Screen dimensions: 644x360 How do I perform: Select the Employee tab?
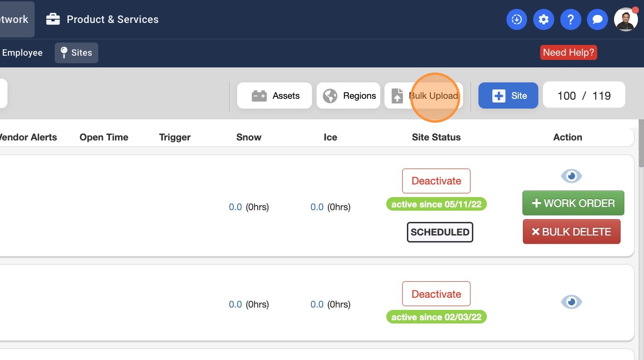point(22,53)
